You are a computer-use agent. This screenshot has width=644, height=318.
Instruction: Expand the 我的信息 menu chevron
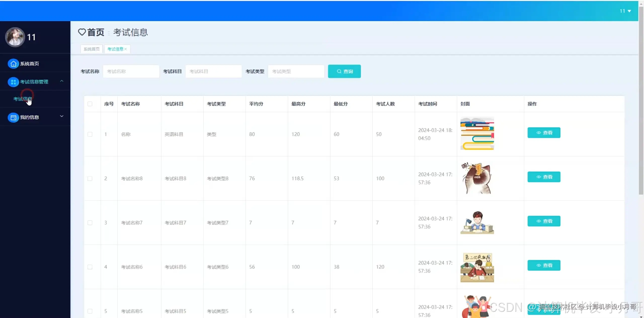pyautogui.click(x=62, y=116)
